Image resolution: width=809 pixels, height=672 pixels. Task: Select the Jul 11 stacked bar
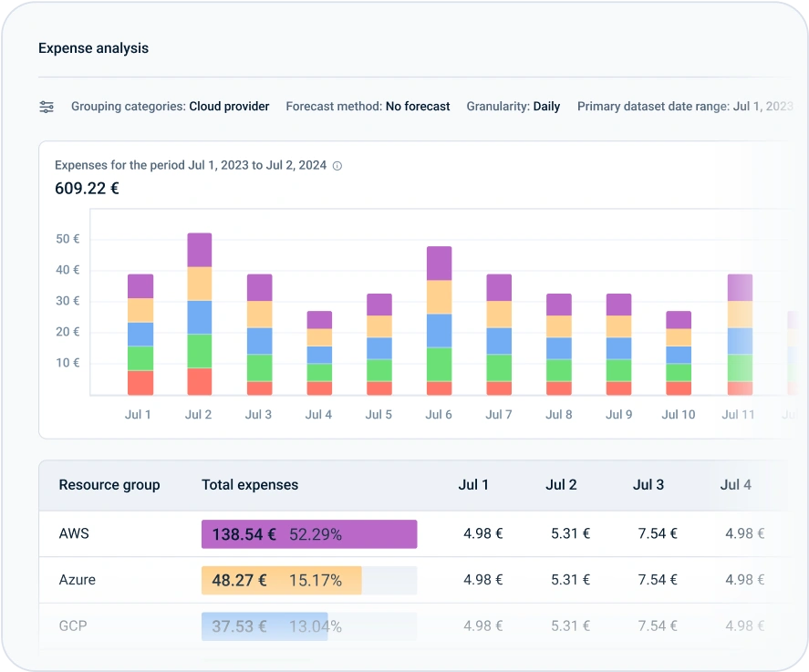click(x=740, y=335)
